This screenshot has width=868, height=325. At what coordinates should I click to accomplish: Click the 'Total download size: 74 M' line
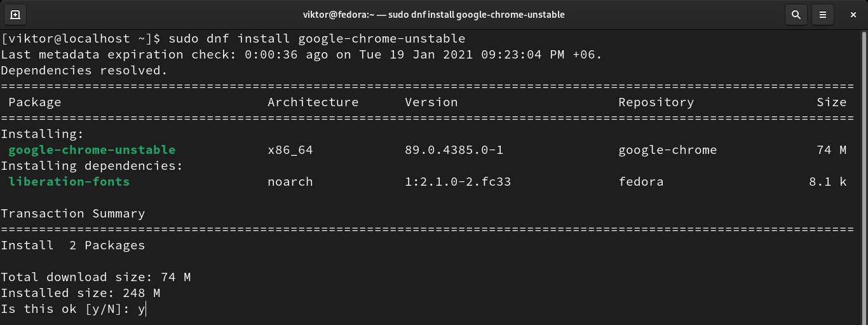pos(95,277)
